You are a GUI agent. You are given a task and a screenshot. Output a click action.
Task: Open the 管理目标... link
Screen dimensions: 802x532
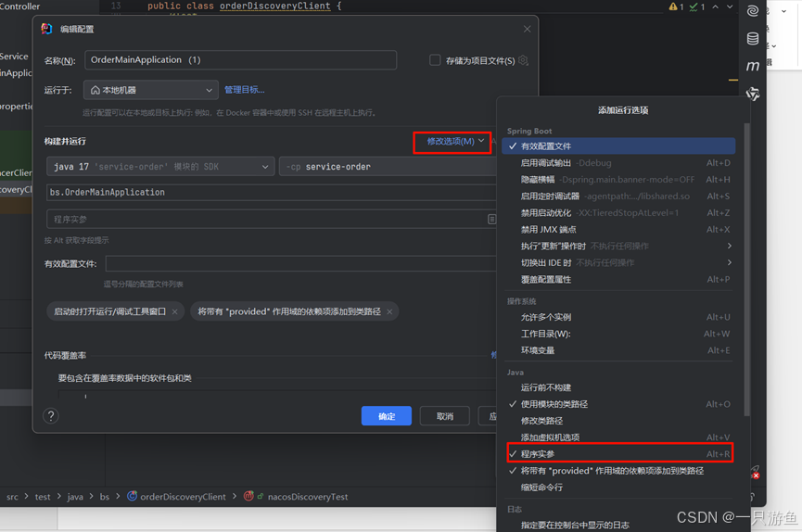pyautogui.click(x=245, y=90)
